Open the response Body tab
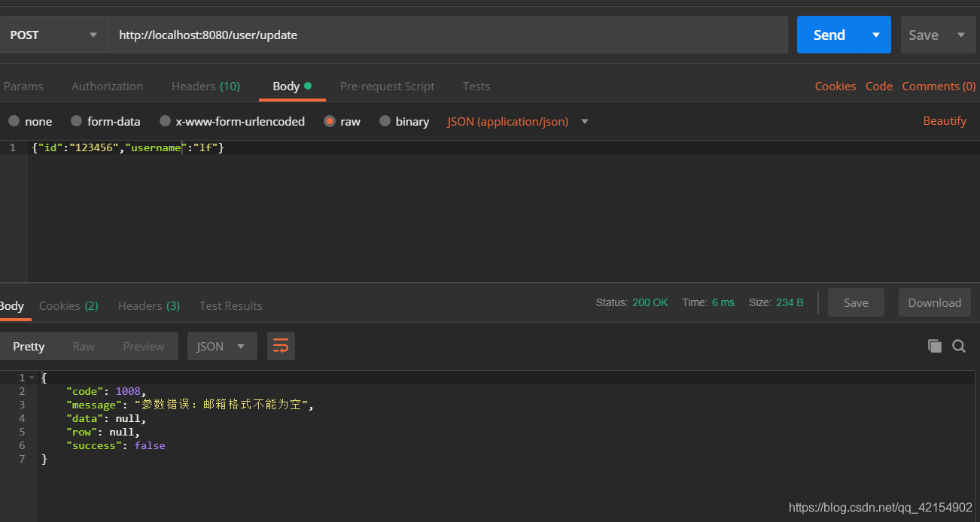 pos(12,305)
